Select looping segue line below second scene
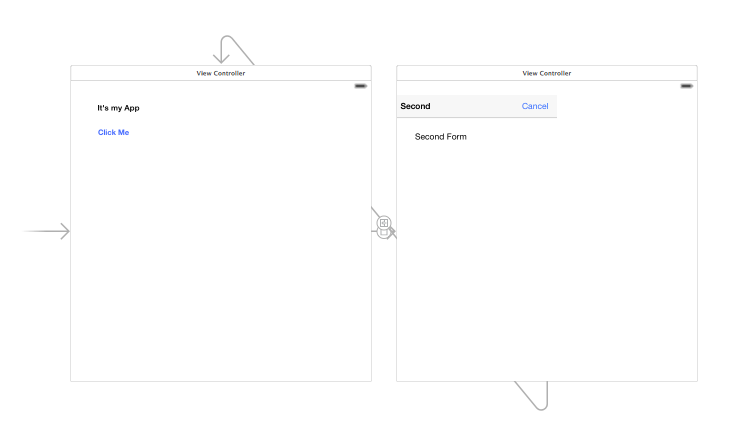Viewport: 729px width, 431px height. [532, 396]
